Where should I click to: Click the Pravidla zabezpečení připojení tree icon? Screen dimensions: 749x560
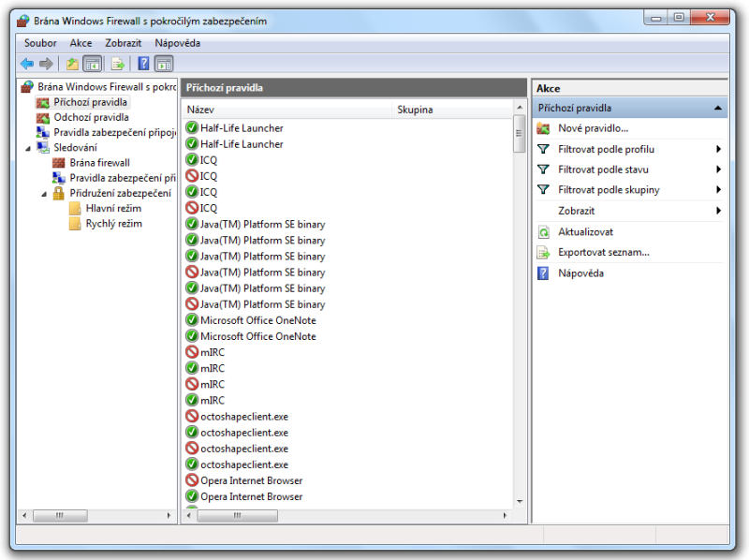[43, 132]
